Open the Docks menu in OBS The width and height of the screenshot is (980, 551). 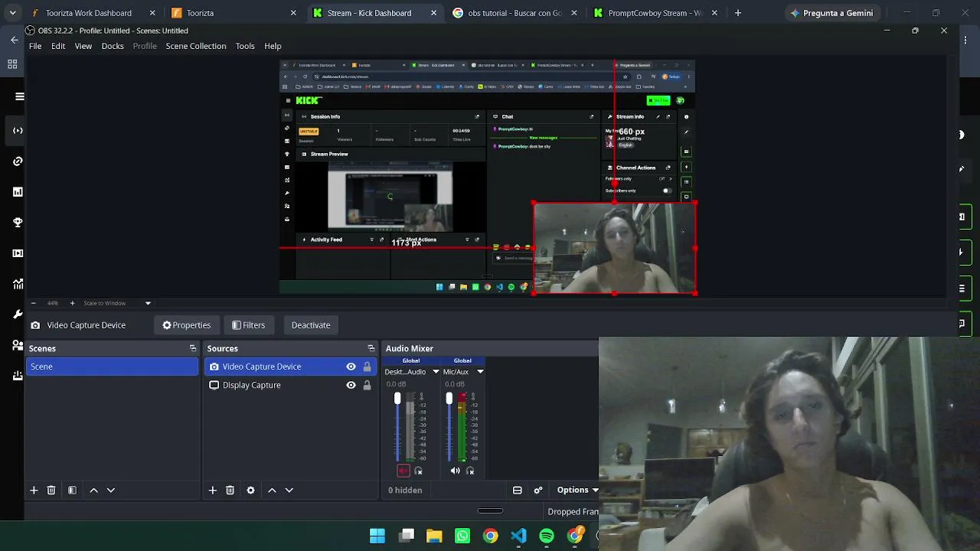click(x=113, y=46)
